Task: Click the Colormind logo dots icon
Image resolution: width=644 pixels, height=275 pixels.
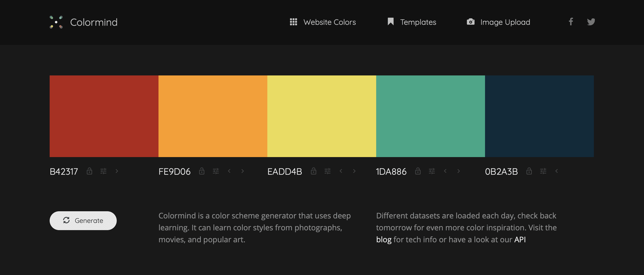Action: (56, 22)
